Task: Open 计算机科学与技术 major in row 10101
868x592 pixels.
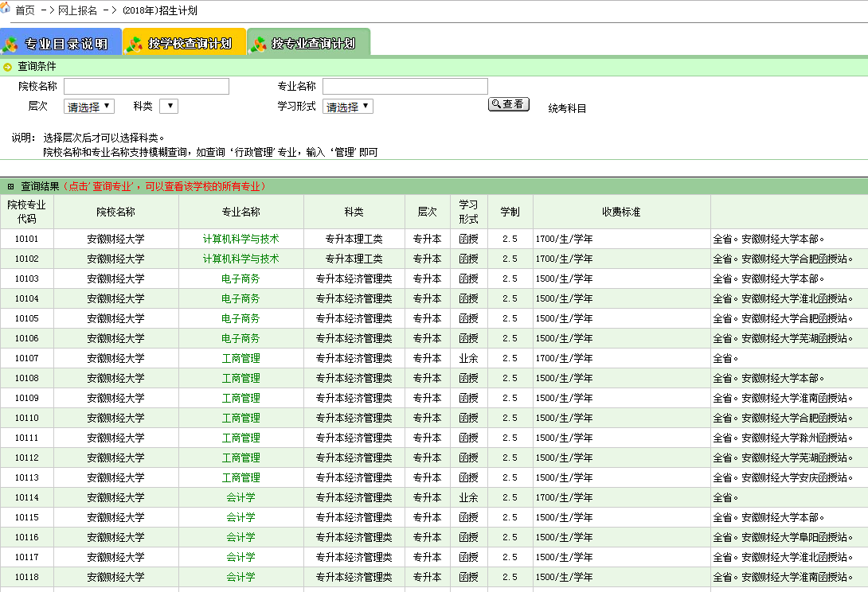Action: [x=240, y=239]
